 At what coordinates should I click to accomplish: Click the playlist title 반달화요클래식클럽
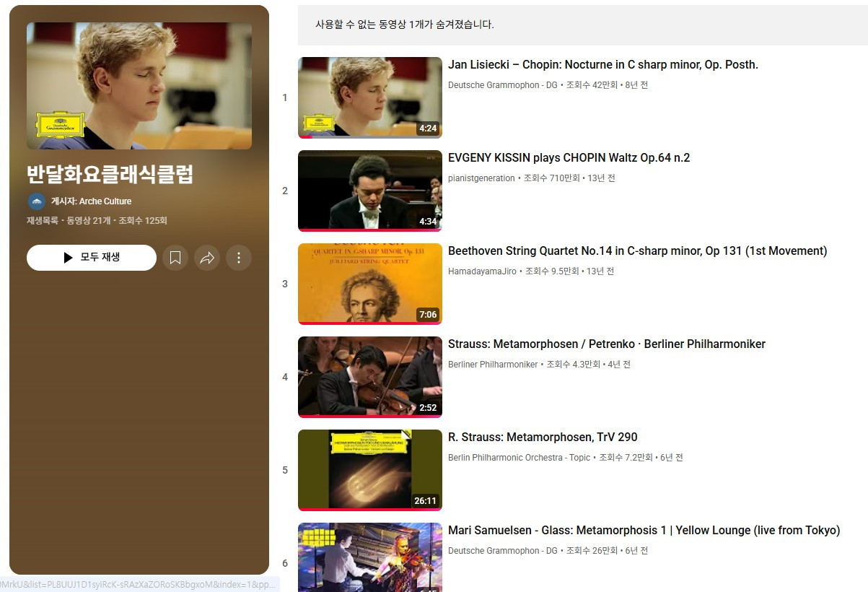[110, 175]
